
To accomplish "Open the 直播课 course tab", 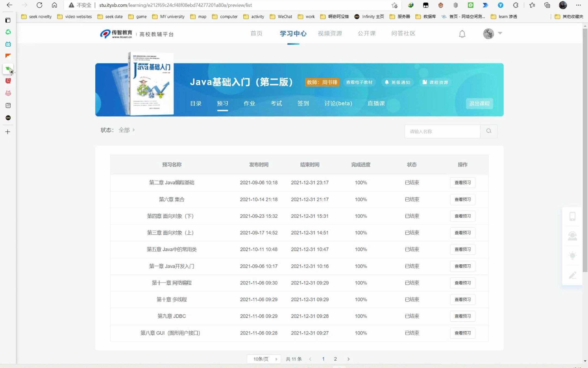I will click(x=376, y=104).
